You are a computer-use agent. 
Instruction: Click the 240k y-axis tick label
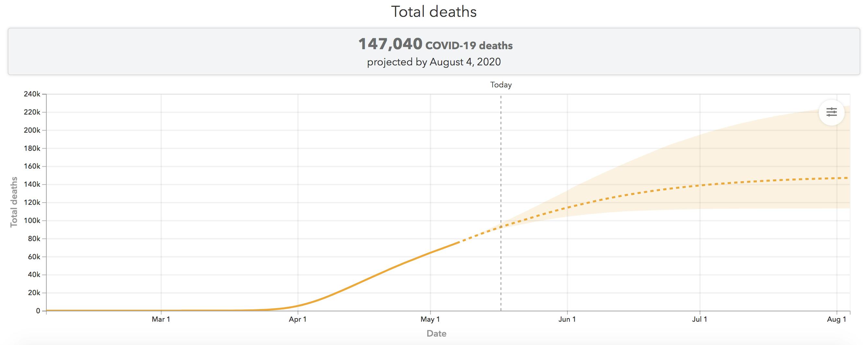[32, 94]
